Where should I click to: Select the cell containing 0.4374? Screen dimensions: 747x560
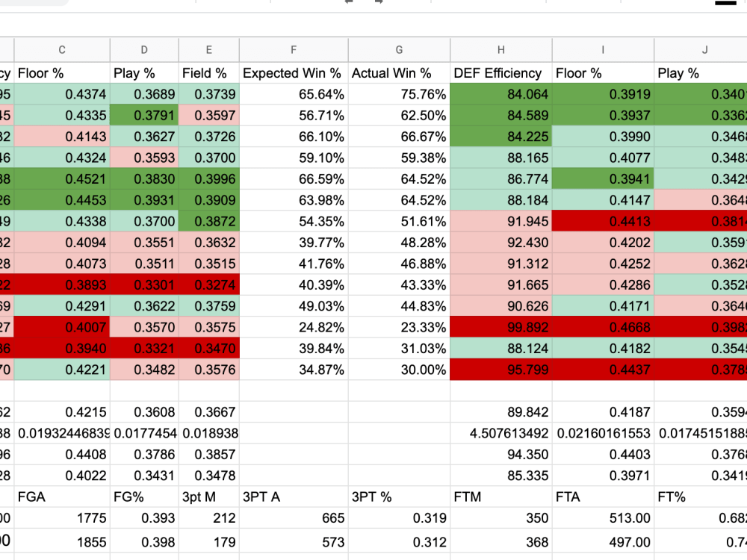tap(62, 94)
